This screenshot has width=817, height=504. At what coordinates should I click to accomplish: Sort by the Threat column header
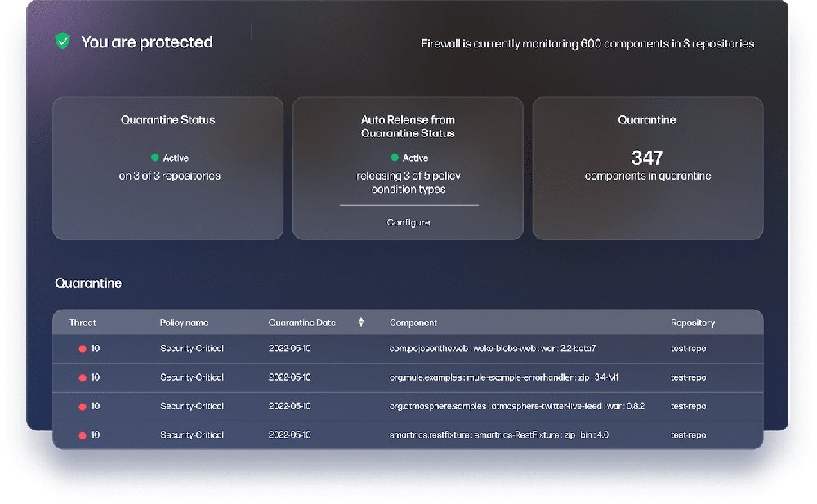point(83,323)
